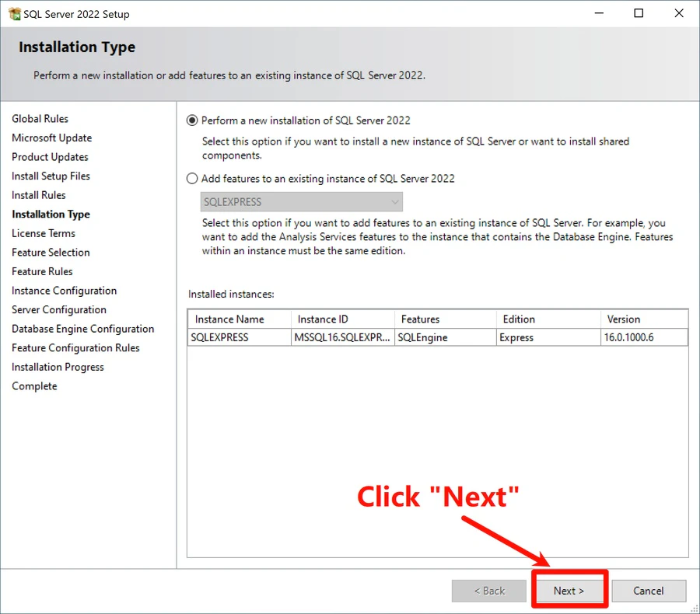Click the Next > button
This screenshot has width=700, height=614.
point(569,591)
